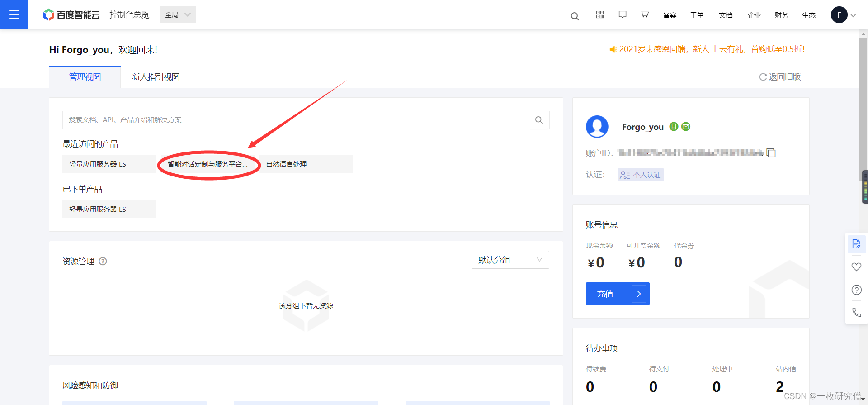Image resolution: width=868 pixels, height=405 pixels.
Task: Open recent product 轻量应用服务器 LS
Action: (109, 164)
